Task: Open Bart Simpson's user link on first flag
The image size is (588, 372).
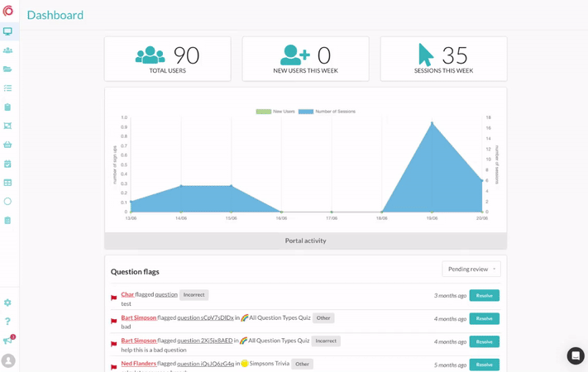Action: [x=138, y=317]
